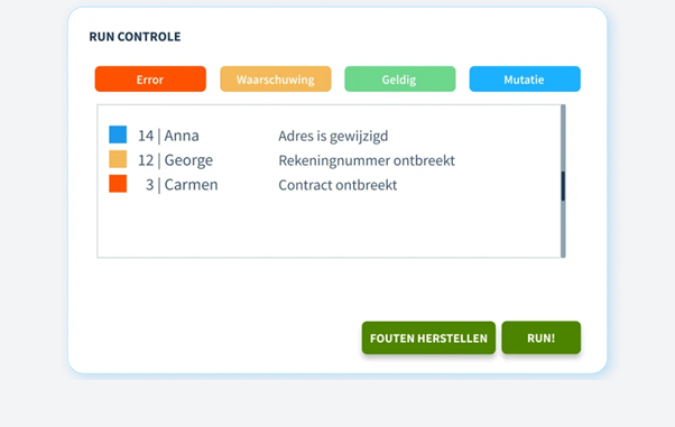
Task: Click the FOUTEN HERSTELLEN button
Action: click(x=429, y=338)
